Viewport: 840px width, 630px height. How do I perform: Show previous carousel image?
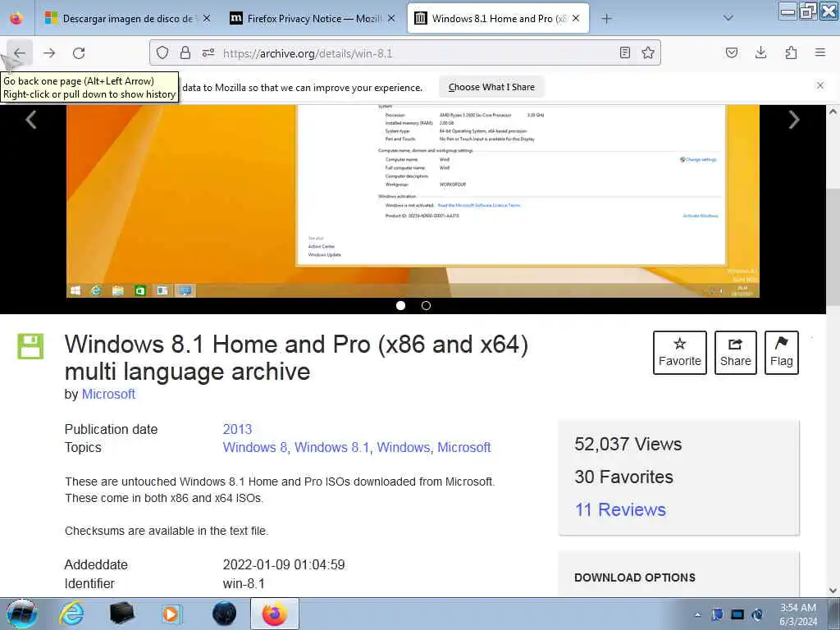coord(31,120)
